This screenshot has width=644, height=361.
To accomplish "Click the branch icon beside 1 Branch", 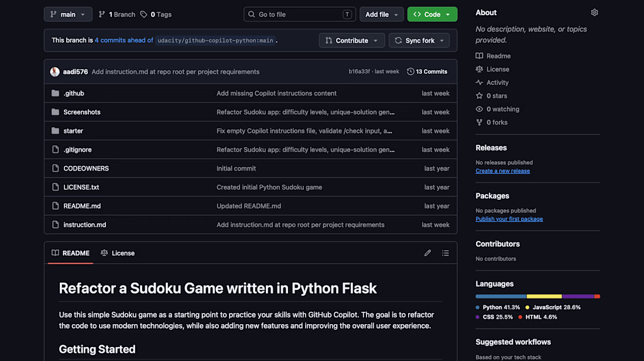I will tap(102, 15).
